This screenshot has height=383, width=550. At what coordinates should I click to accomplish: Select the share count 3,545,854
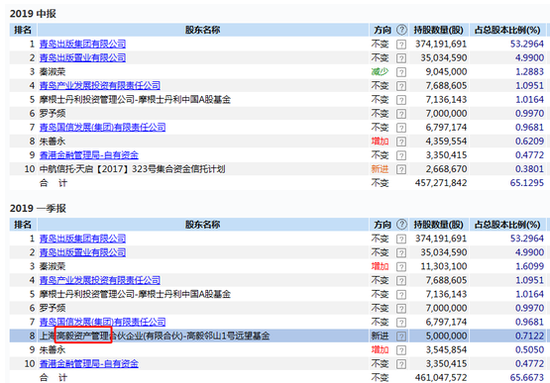[x=446, y=350]
